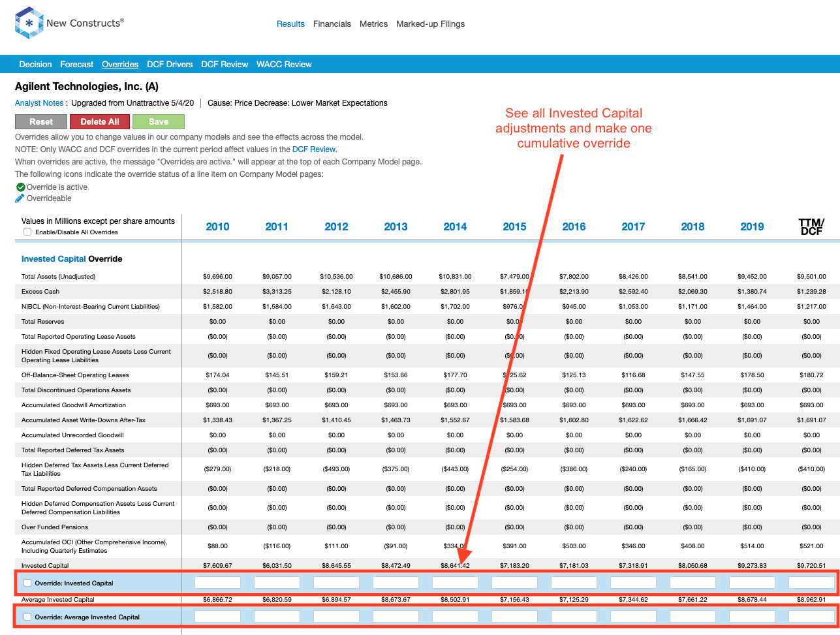
Task: Click Invested Capital override field for 2017
Action: pos(633,582)
